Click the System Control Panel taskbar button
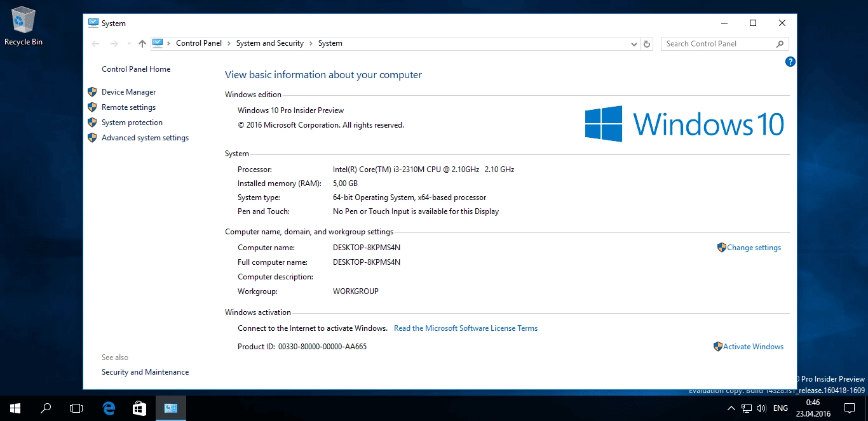Image resolution: width=868 pixels, height=421 pixels. point(170,408)
